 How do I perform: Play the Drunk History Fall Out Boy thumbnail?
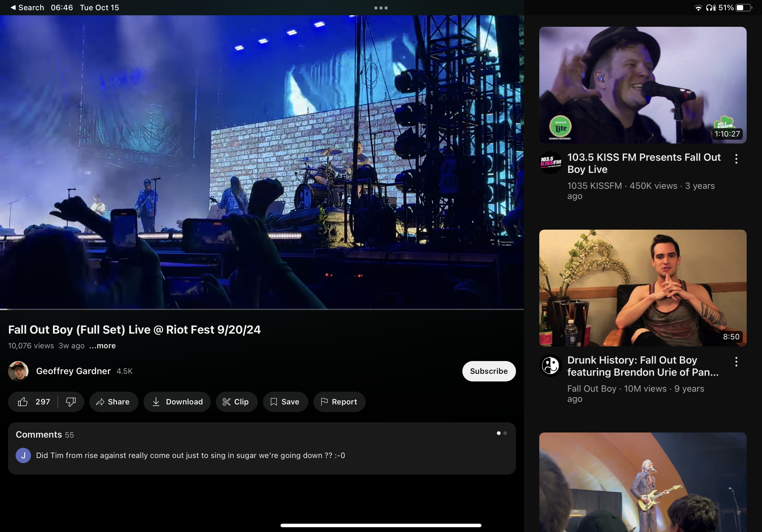click(x=643, y=288)
